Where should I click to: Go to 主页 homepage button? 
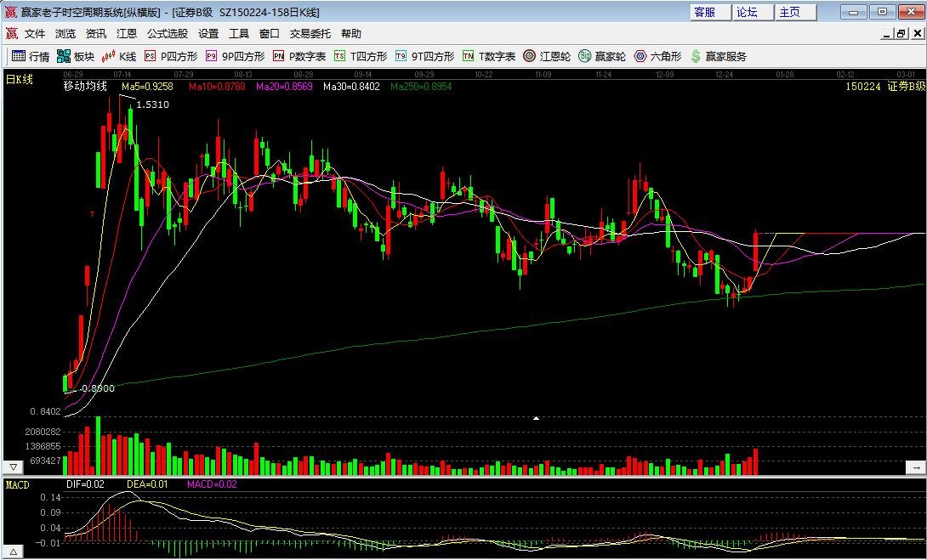click(x=795, y=12)
